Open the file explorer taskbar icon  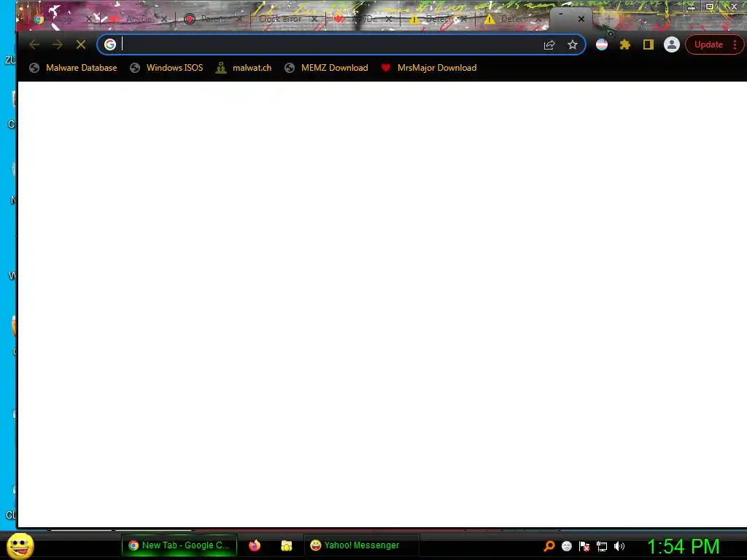click(286, 545)
